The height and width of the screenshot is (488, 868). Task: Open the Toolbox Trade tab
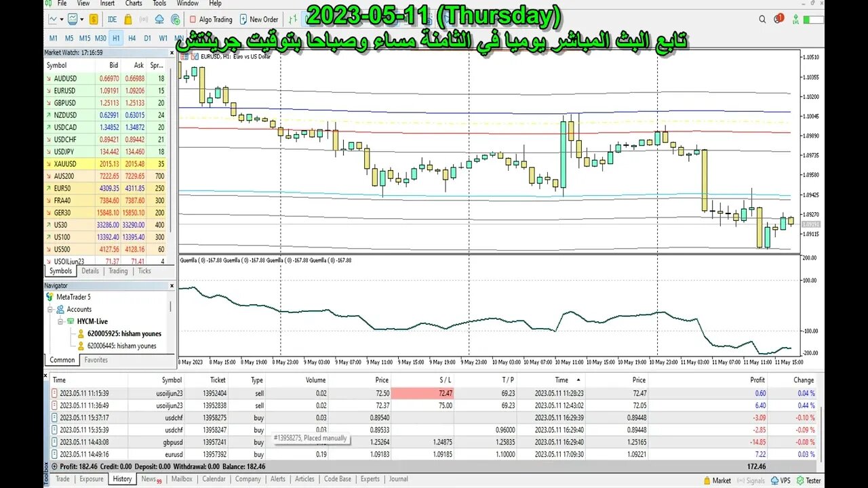coord(62,479)
